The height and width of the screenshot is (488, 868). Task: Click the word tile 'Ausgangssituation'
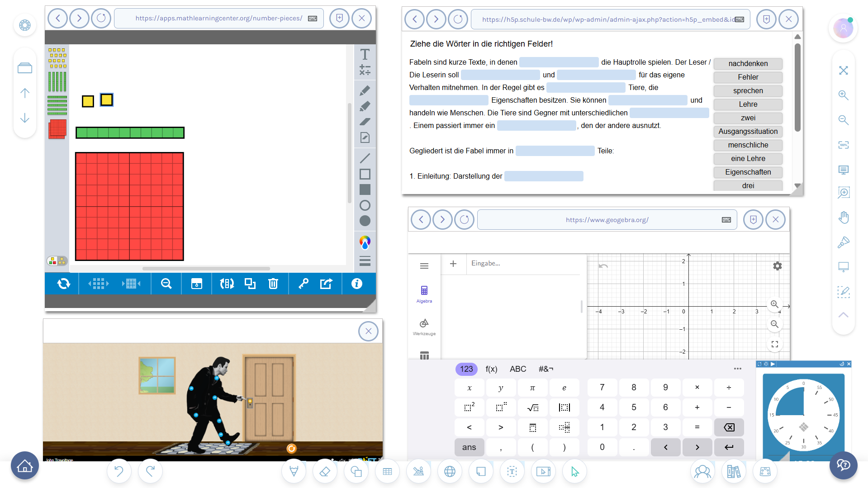[x=748, y=132]
